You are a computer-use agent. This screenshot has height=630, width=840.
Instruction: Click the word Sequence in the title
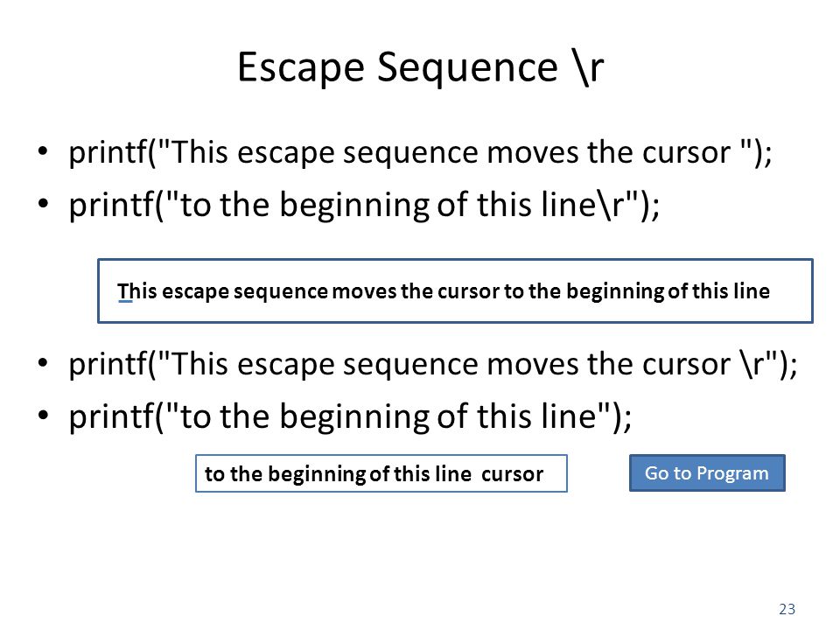467,68
